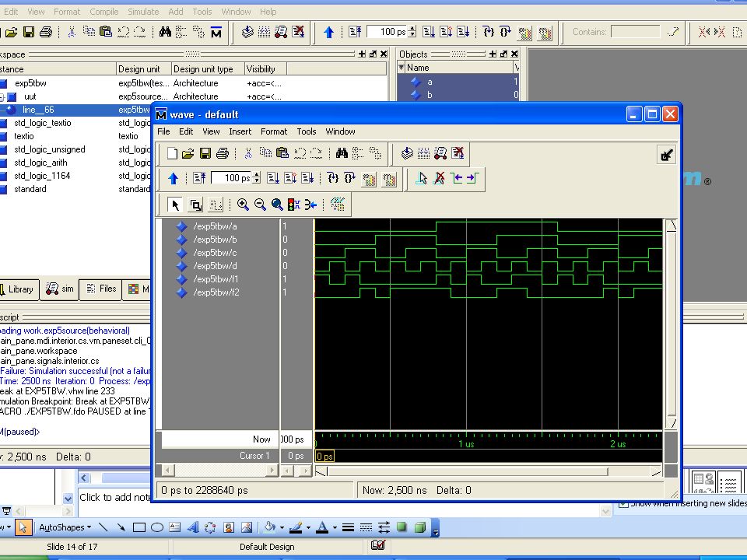This screenshot has height=560, width=747.
Task: Click Step Over icon in wave window toolbar
Action: coord(349,179)
